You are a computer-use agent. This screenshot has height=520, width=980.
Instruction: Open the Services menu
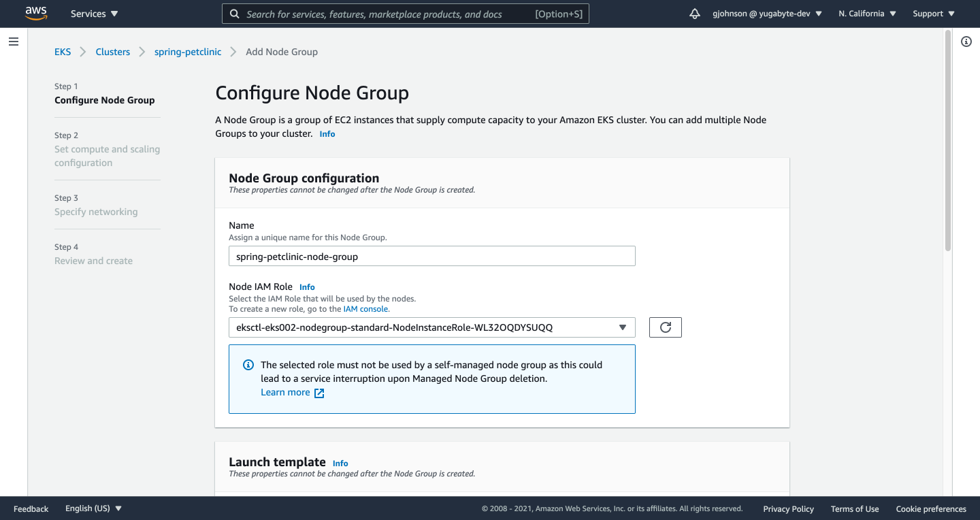click(x=93, y=13)
